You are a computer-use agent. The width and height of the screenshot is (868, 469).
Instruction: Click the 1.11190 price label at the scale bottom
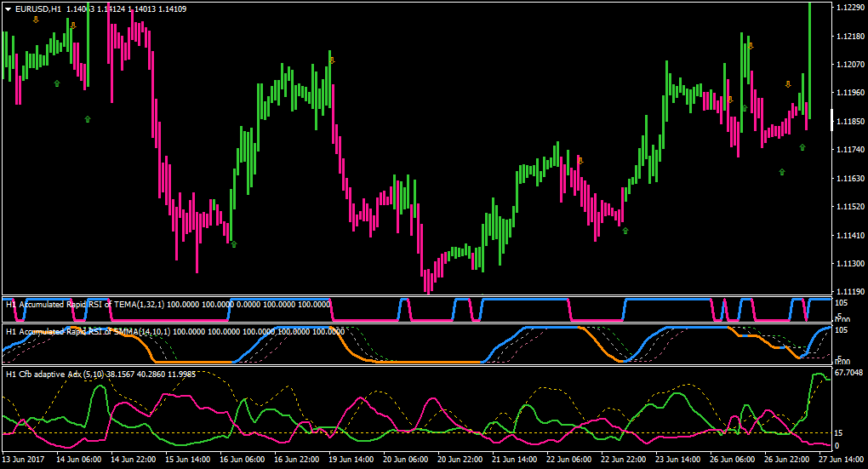point(851,291)
